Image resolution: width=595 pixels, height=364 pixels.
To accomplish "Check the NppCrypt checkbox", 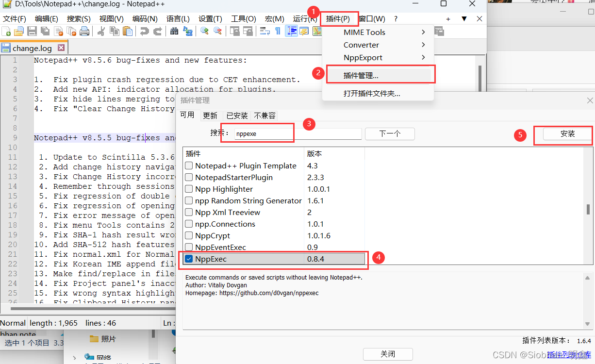I will pos(189,235).
